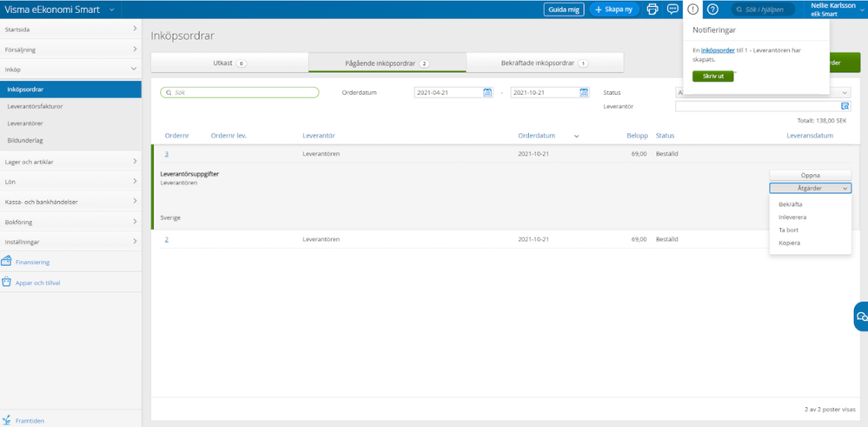Open purchase order number 2 link
Image resolution: width=868 pixels, height=427 pixels.
tap(167, 239)
